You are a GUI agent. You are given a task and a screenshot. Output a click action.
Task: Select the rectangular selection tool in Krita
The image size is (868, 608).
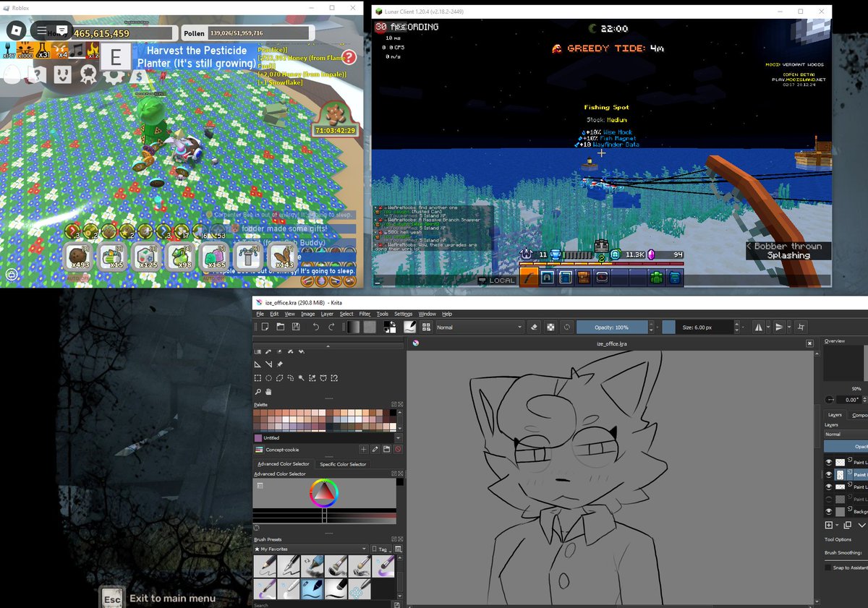click(258, 377)
